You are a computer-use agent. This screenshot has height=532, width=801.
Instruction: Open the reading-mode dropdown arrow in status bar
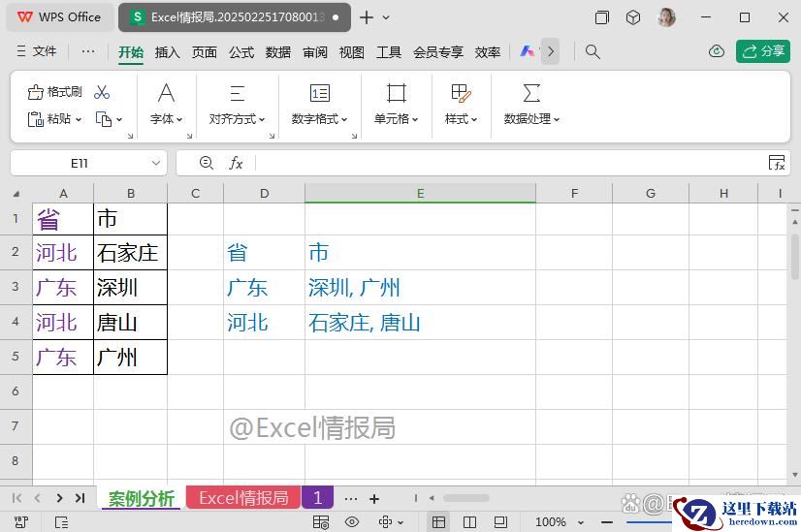[400, 522]
